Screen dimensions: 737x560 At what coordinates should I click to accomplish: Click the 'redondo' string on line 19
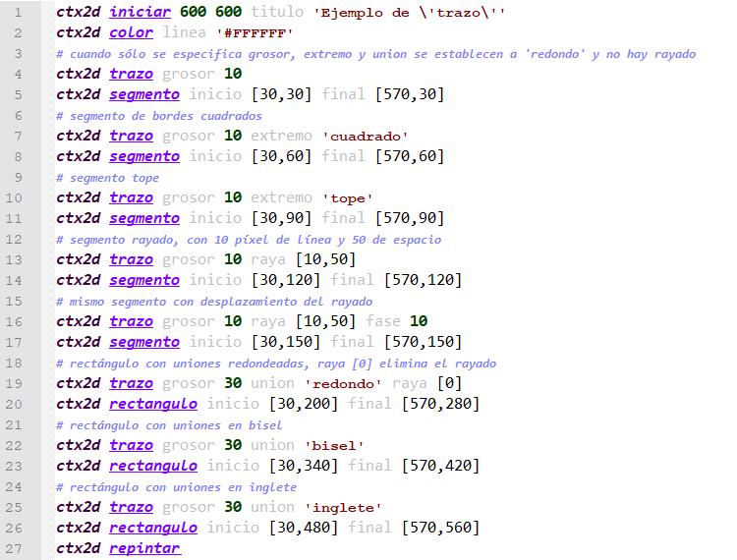(x=343, y=384)
